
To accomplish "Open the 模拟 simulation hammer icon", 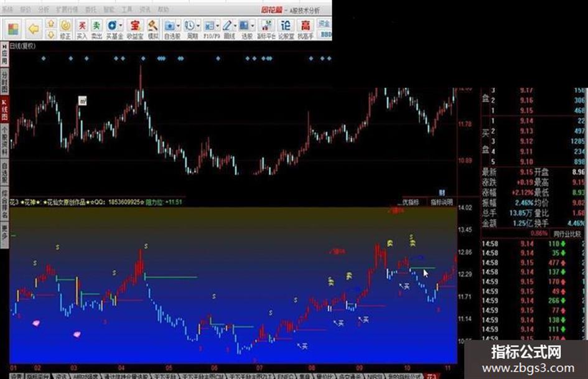I will [x=152, y=30].
